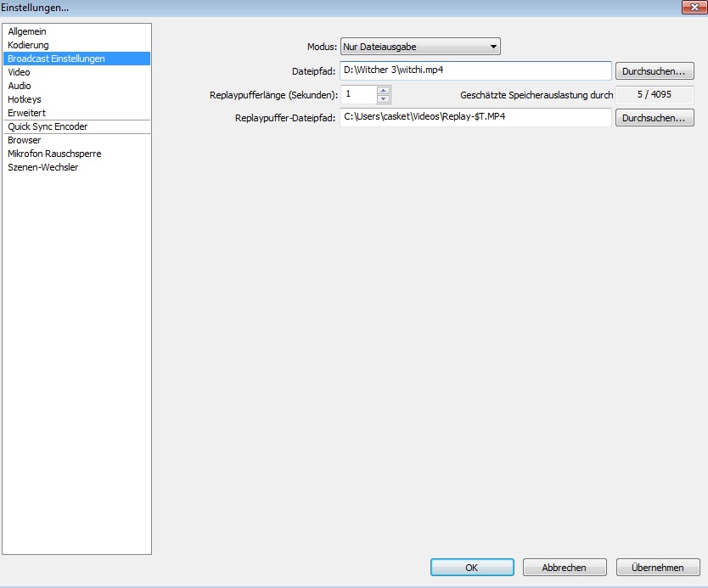Open the Erweitert settings category
Viewport: 708px width, 588px height.
(x=26, y=113)
